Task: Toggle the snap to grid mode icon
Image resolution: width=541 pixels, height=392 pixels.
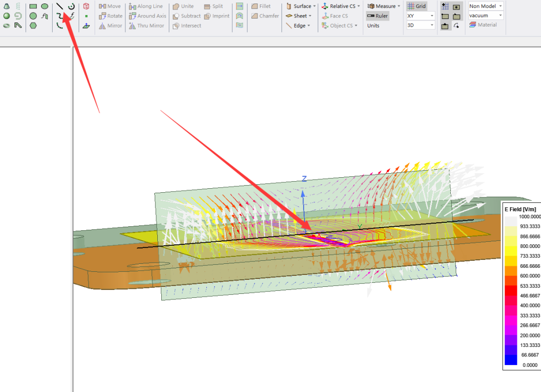Action: click(x=445, y=7)
